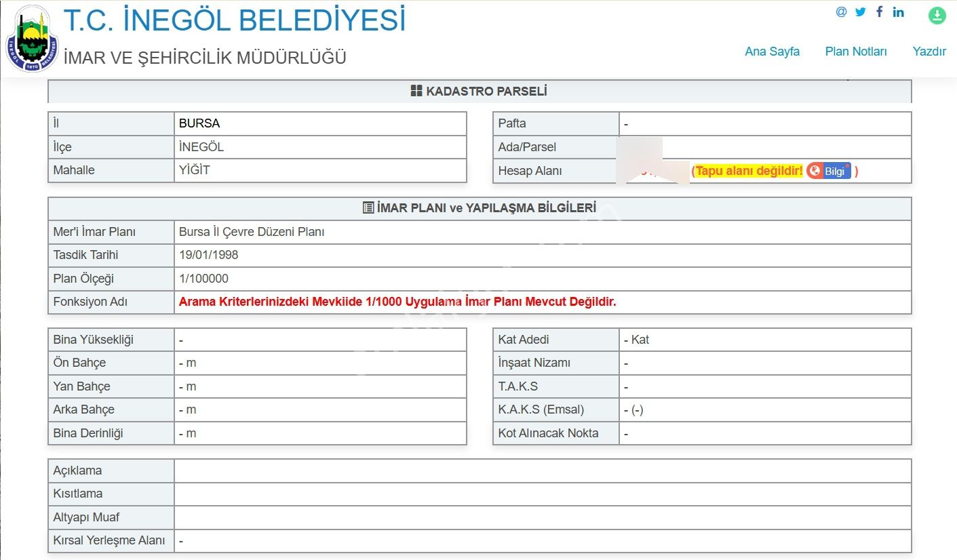
Task: Open the LinkedIn icon in the header
Action: click(898, 12)
